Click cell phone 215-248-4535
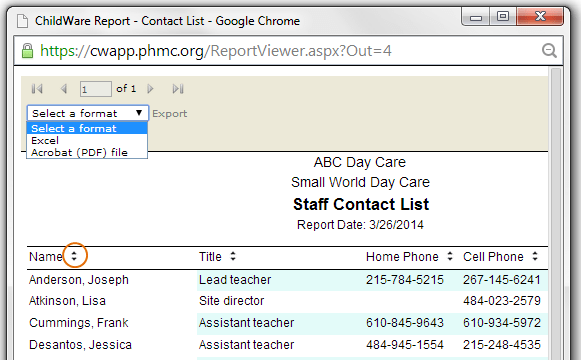Viewport: 581px width, 360px height. click(x=502, y=344)
